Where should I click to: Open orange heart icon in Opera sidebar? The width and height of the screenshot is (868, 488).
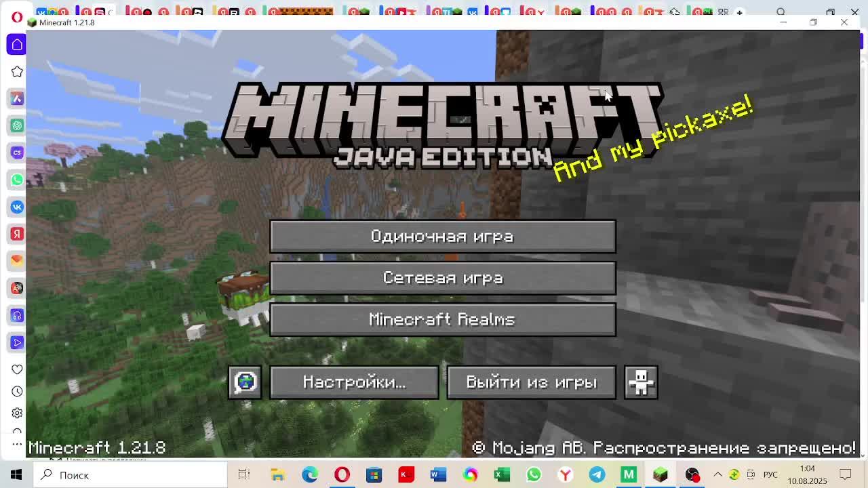(x=17, y=261)
